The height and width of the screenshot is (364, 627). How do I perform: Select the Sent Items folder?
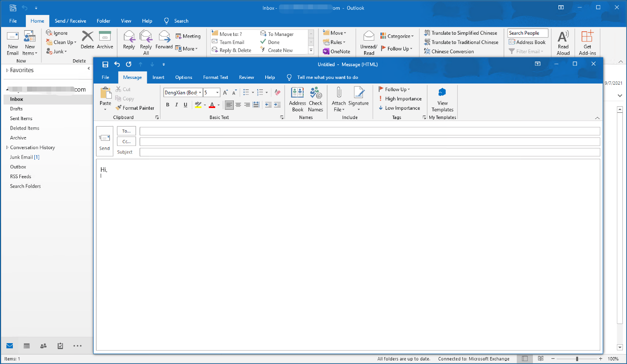[x=21, y=118]
